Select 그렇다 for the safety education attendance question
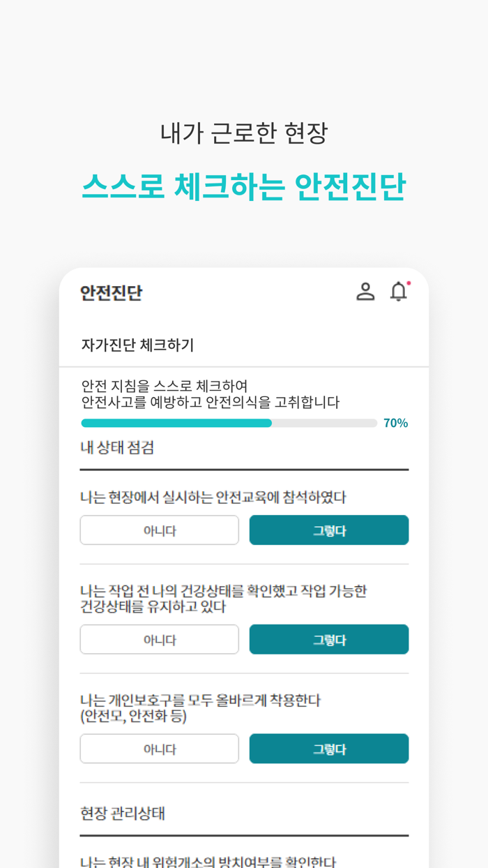The image size is (488, 868). (328, 530)
